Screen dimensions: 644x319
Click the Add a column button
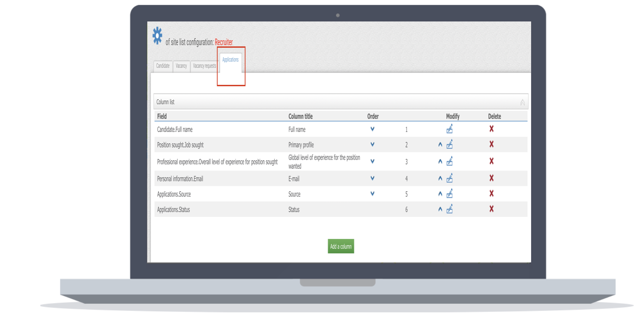[x=341, y=246]
